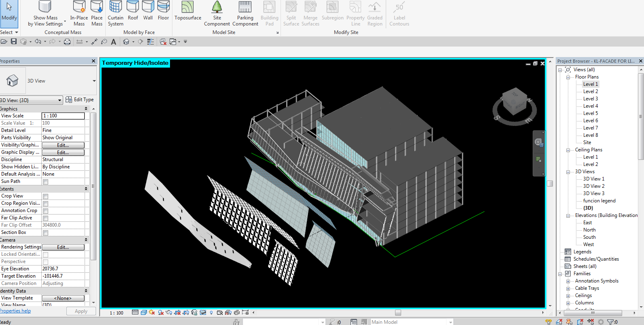
Task: Click Edit button for Visibility/Graphics
Action: (63, 145)
